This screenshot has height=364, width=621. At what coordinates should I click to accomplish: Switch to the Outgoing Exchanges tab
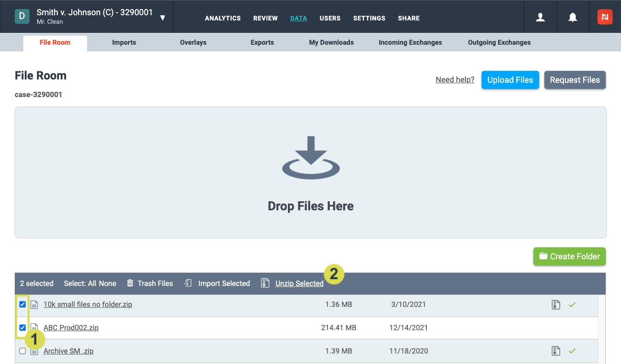[x=499, y=42]
